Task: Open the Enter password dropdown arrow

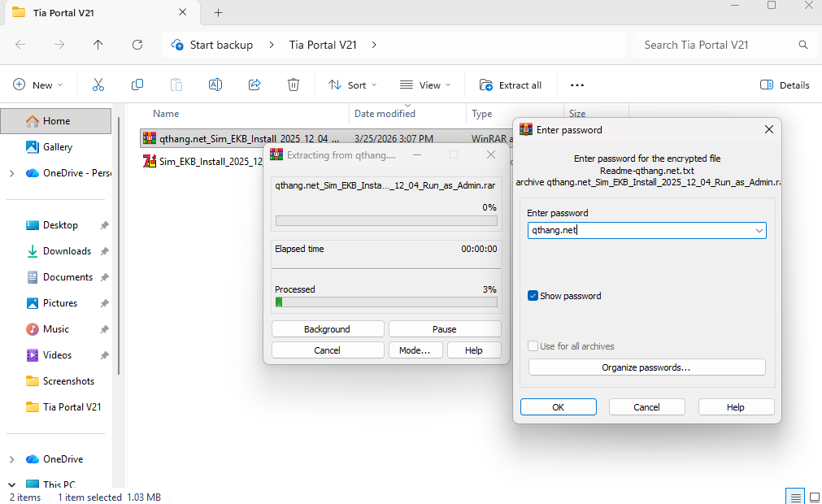Action: coord(759,231)
